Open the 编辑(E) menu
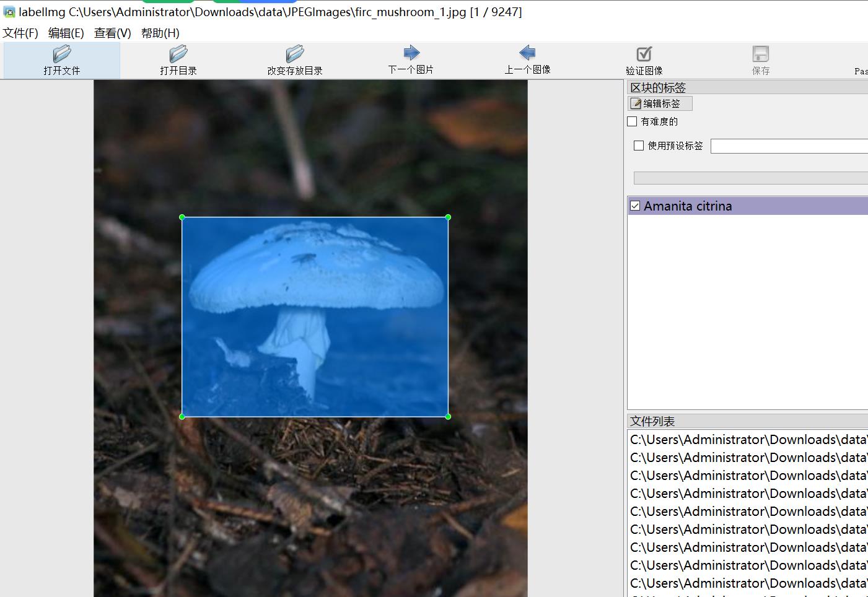 coord(66,33)
